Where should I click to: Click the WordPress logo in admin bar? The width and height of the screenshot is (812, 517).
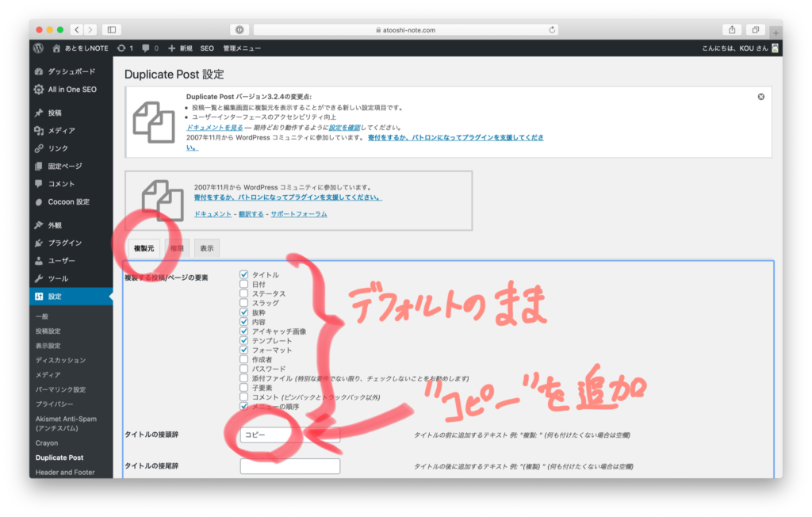[38, 48]
